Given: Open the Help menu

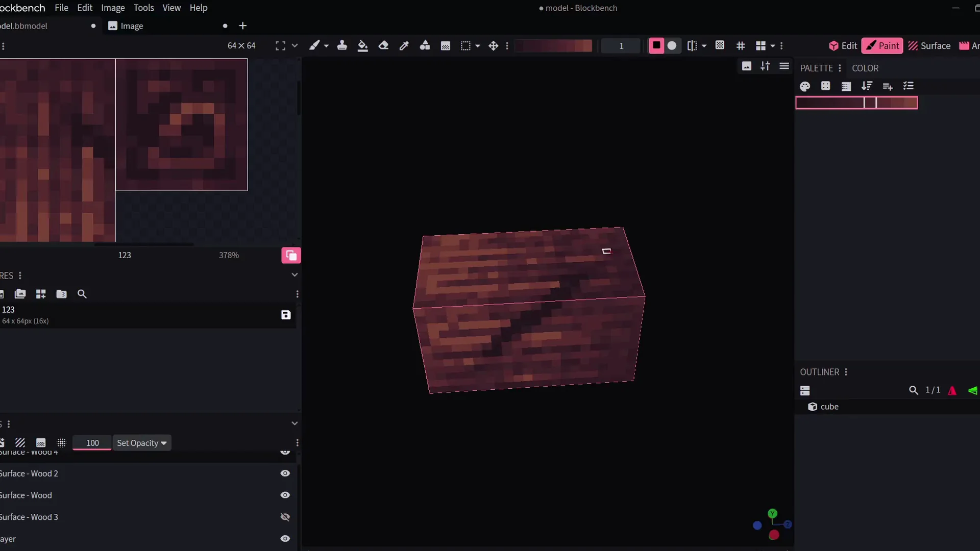Looking at the screenshot, I should tap(199, 8).
